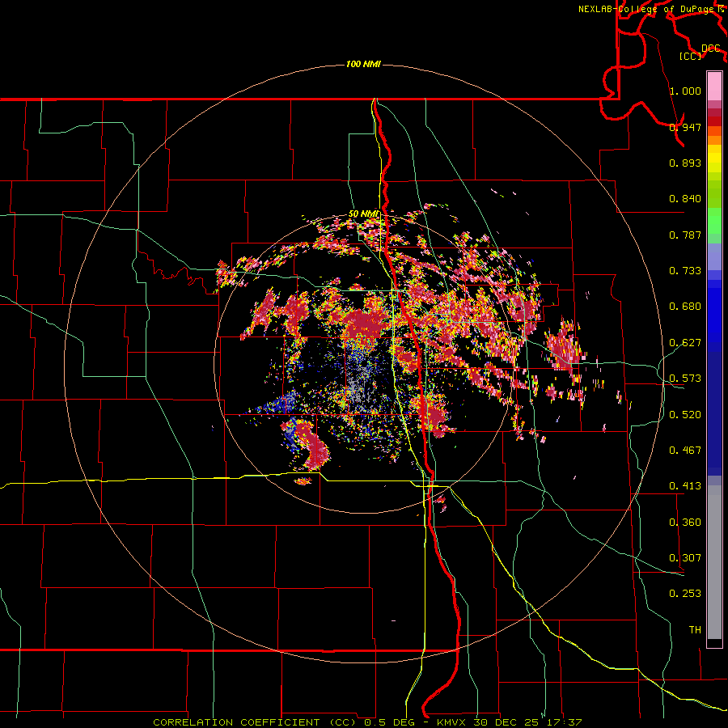
Task: Click the TH label beside the color bar
Action: click(695, 630)
